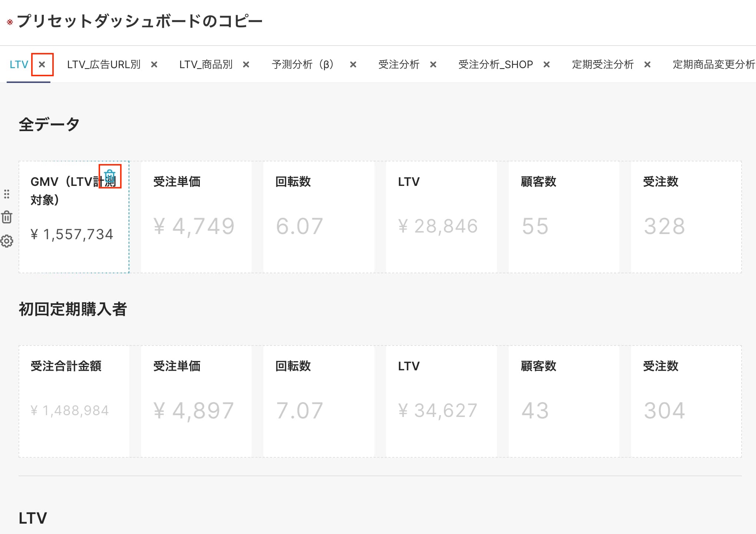Click the dashboard title プリセットダッシュボードのコピー
The image size is (756, 534).
point(140,21)
